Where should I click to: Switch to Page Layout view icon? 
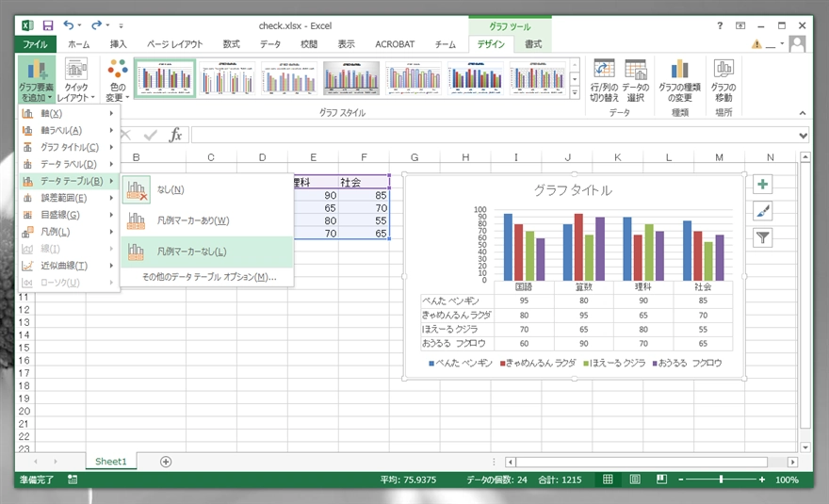635,480
